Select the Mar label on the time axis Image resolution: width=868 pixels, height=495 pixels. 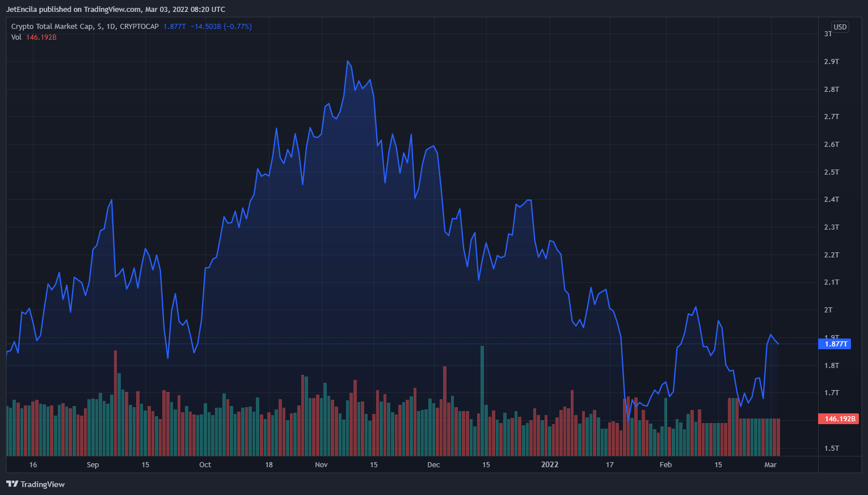coord(770,464)
